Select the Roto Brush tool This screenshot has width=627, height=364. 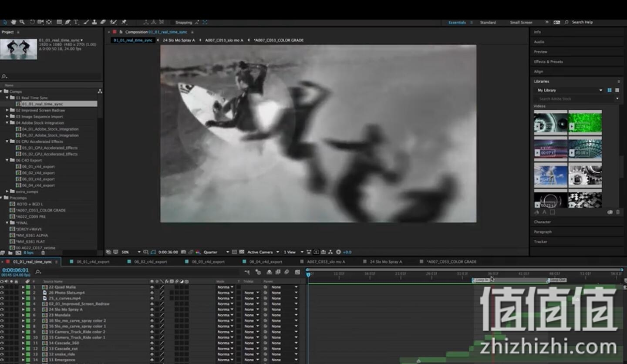pyautogui.click(x=113, y=22)
